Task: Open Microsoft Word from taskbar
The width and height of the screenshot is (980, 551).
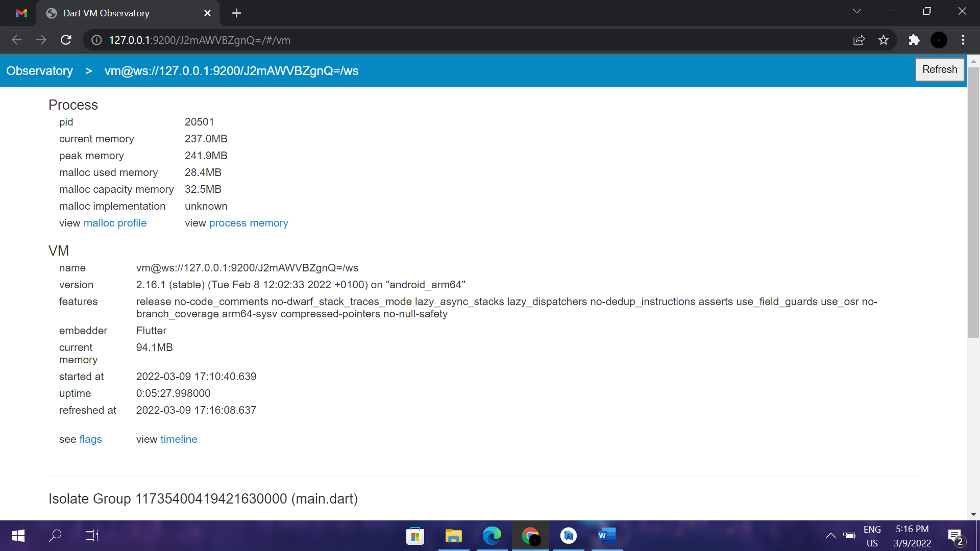Action: click(x=607, y=536)
